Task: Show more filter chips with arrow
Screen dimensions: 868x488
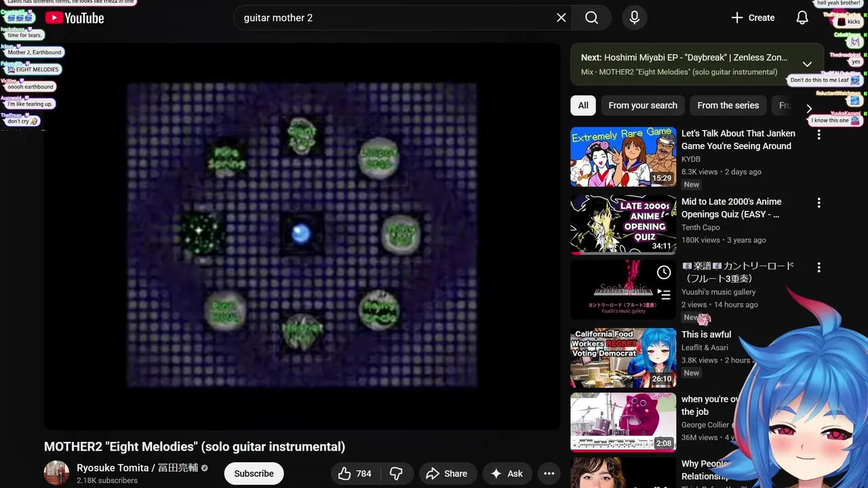Action: click(x=809, y=108)
